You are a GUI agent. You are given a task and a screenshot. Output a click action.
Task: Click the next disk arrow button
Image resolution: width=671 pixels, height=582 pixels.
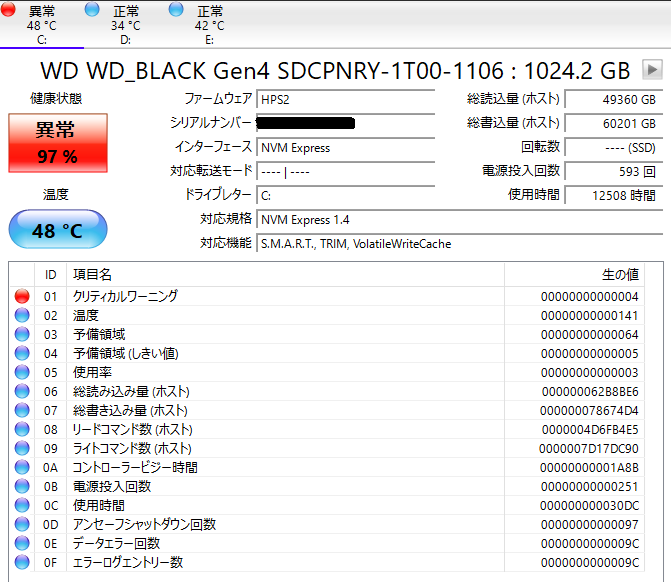pyautogui.click(x=652, y=69)
